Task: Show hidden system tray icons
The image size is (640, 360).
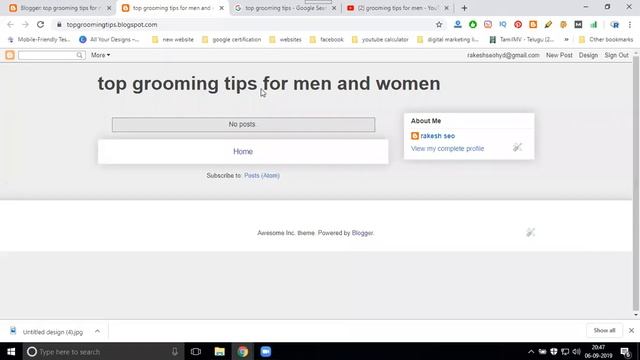Action: click(531, 351)
